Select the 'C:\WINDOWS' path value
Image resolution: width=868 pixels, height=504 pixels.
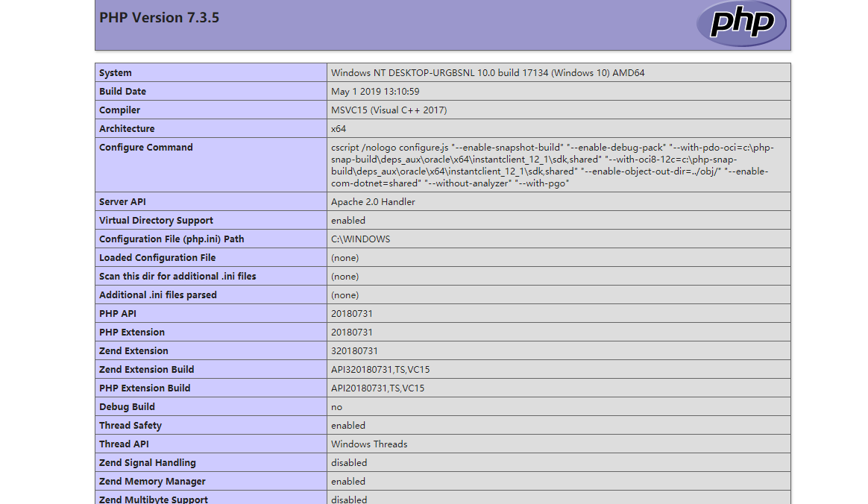tap(360, 239)
